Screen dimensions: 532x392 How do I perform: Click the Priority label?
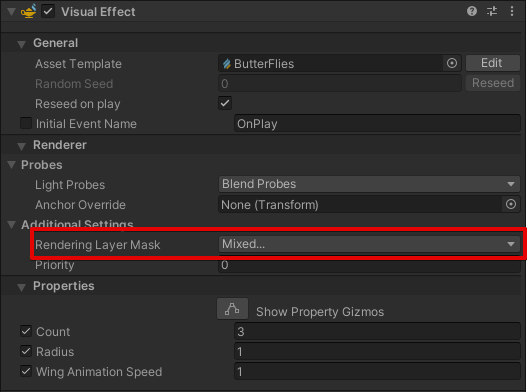[55, 265]
